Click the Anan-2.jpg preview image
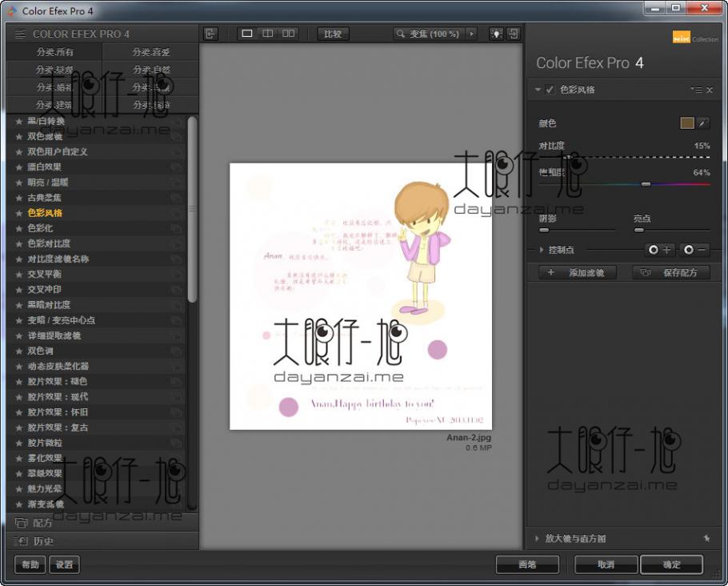The height and width of the screenshot is (586, 728). tap(361, 296)
